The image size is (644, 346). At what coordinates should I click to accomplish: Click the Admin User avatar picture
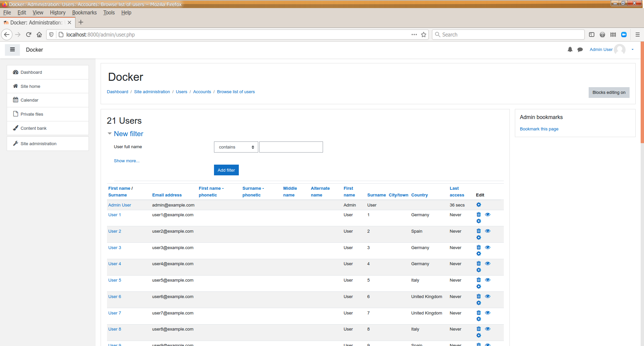pos(620,50)
